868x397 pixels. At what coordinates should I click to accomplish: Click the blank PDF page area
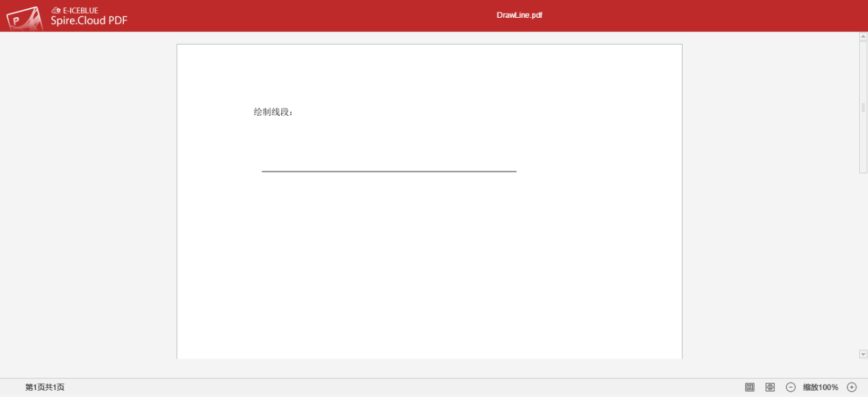pyautogui.click(x=429, y=274)
